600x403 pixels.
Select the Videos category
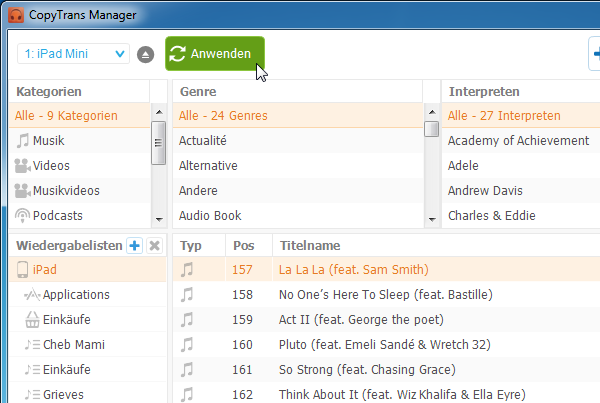pyautogui.click(x=79, y=166)
